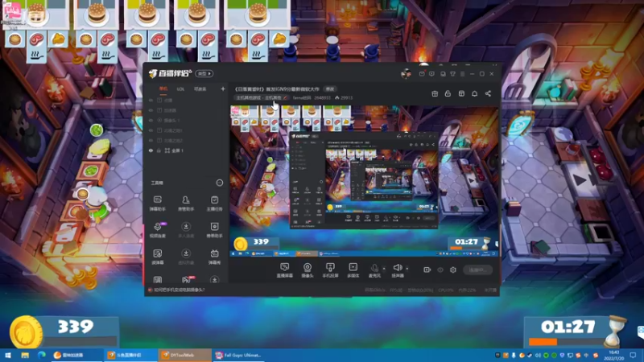
Task: Select the 摄像头 1 source row
Action: pyautogui.click(x=186, y=120)
